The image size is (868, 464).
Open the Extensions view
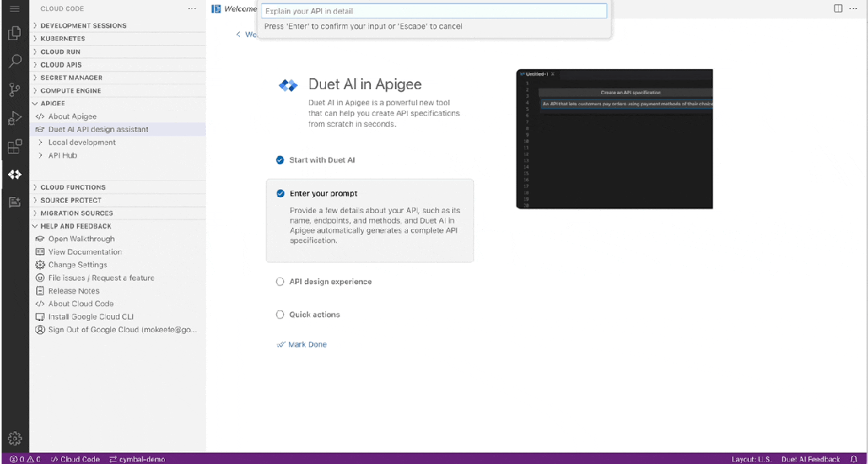pos(15,146)
